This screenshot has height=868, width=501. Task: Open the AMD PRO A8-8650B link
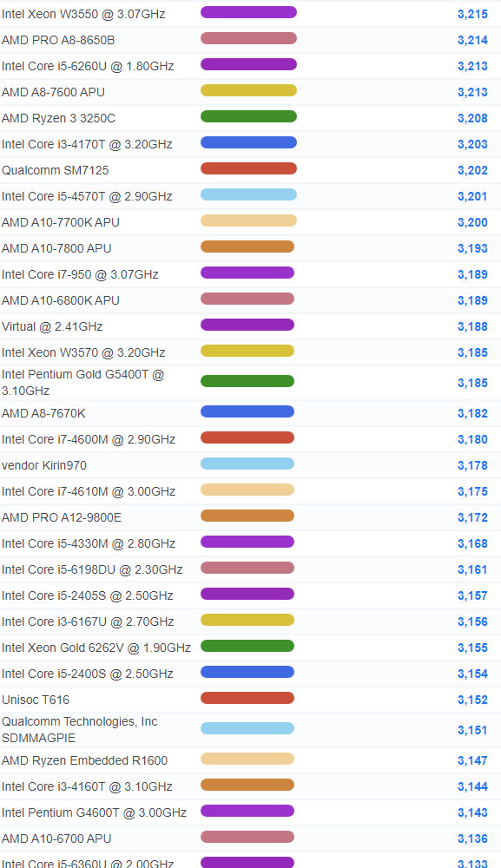(58, 40)
